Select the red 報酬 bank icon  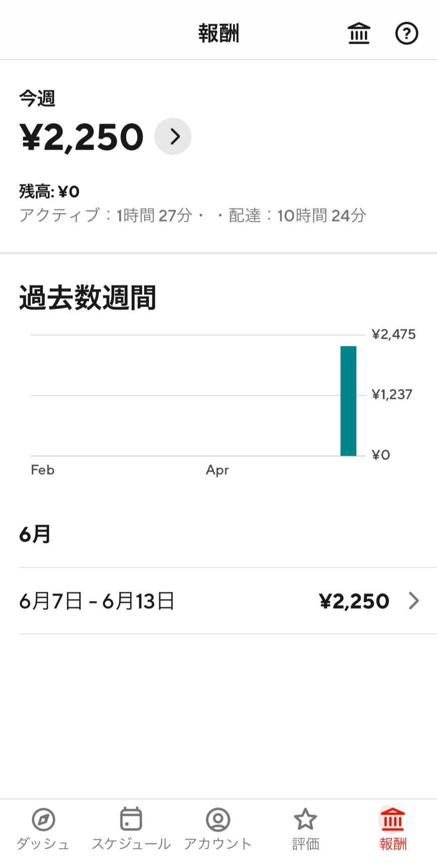point(393,820)
